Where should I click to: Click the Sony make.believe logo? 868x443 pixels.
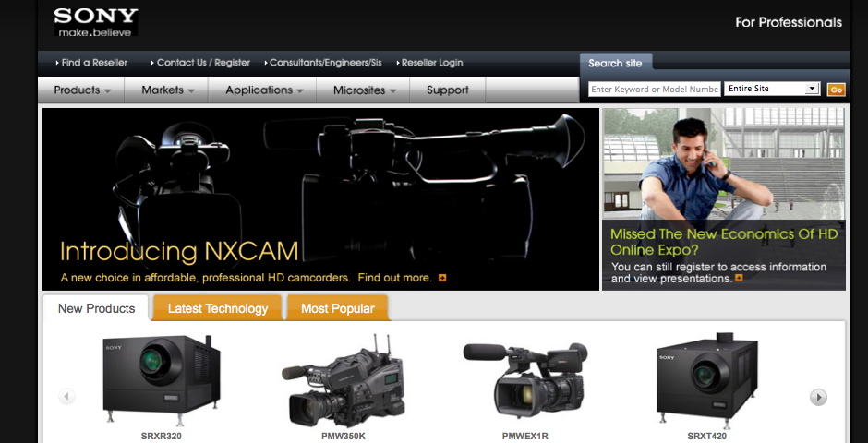coord(96,22)
